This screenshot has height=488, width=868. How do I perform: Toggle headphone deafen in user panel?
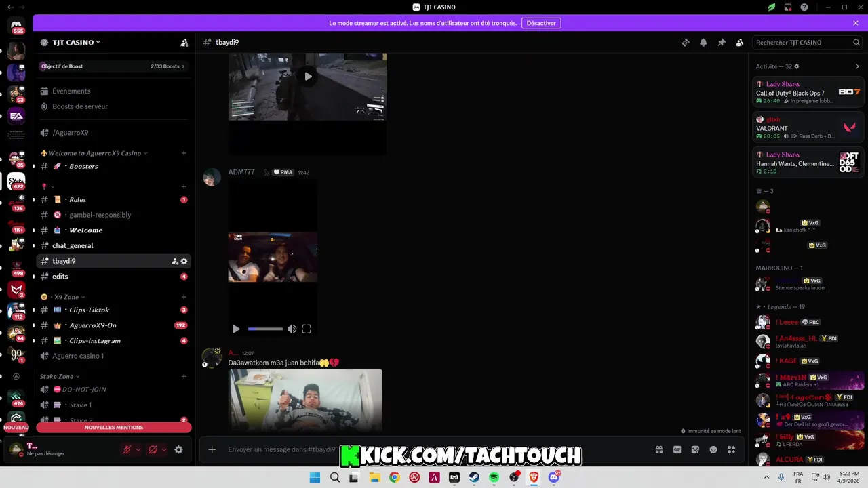click(153, 449)
